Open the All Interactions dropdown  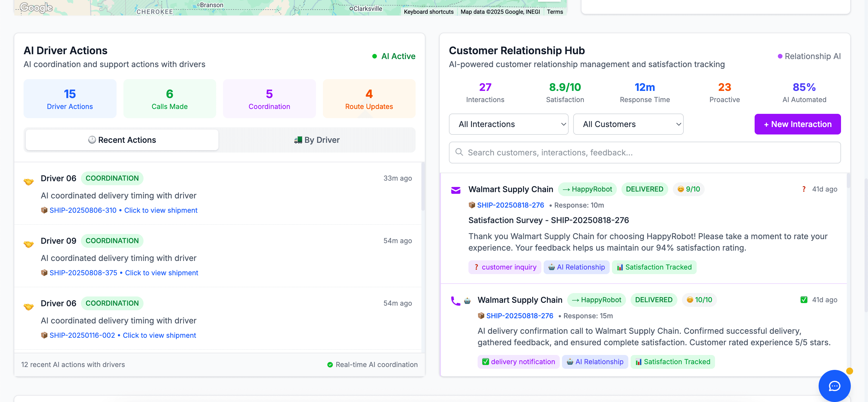pyautogui.click(x=508, y=124)
